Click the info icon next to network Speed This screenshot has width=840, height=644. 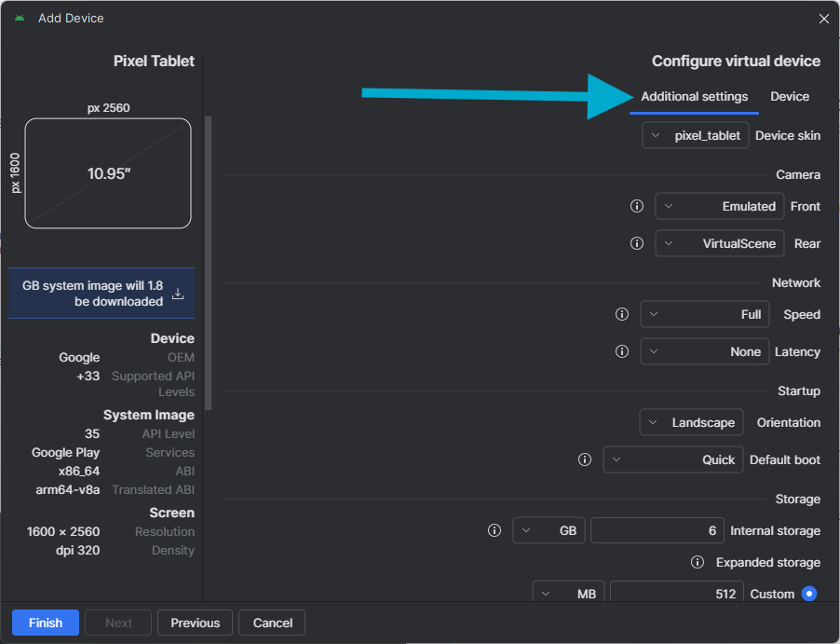pos(622,314)
